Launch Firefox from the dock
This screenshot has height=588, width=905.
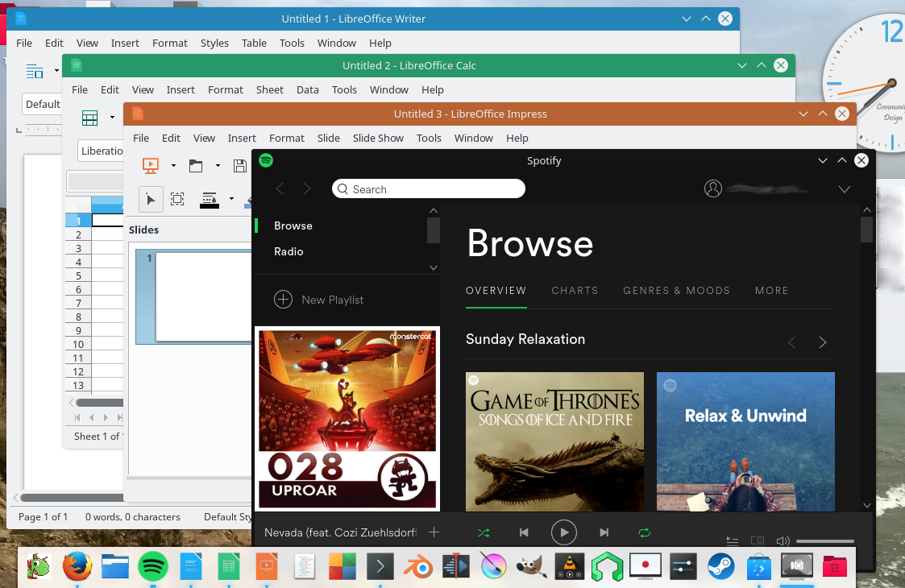coord(77,567)
